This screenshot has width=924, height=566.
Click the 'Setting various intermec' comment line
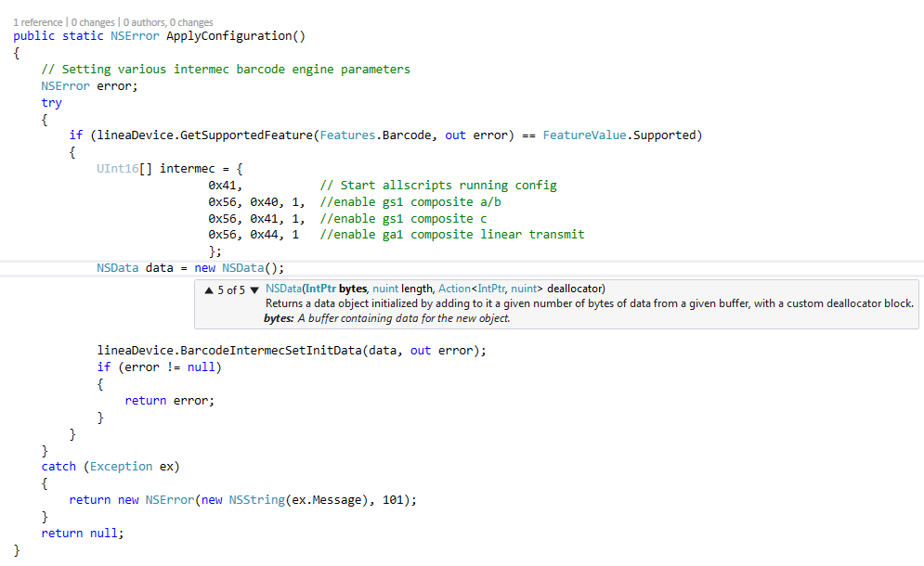(x=226, y=70)
